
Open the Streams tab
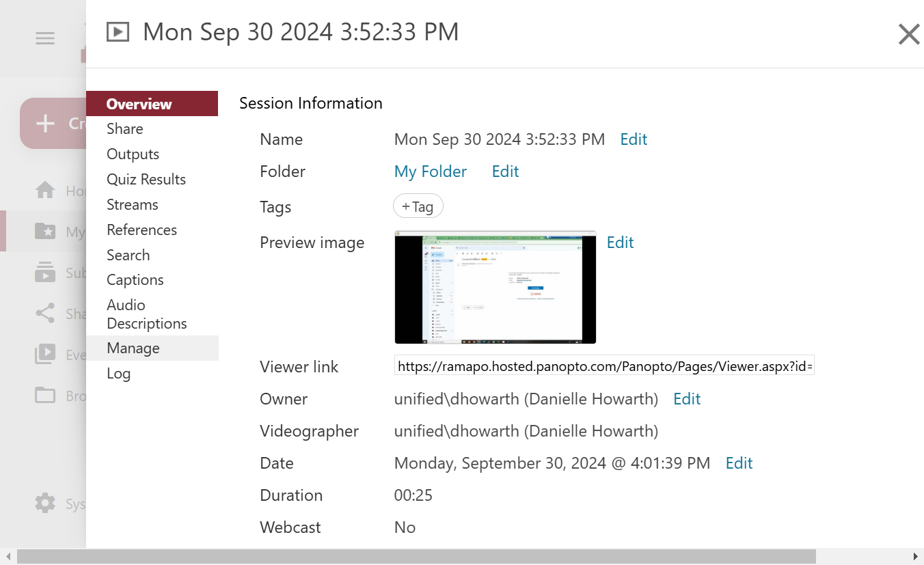click(x=132, y=205)
